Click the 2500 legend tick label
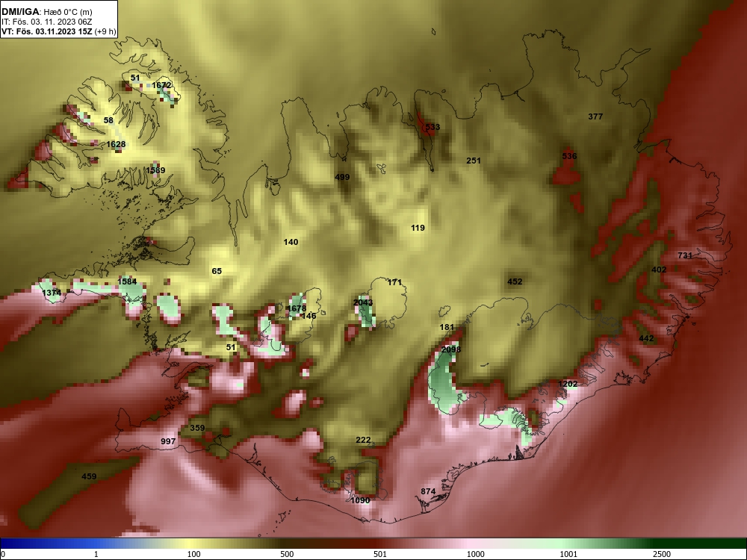The height and width of the screenshot is (560, 747). pyautogui.click(x=662, y=554)
